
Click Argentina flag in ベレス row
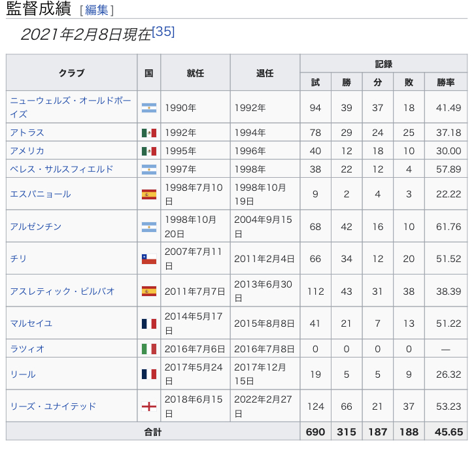pyautogui.click(x=149, y=169)
